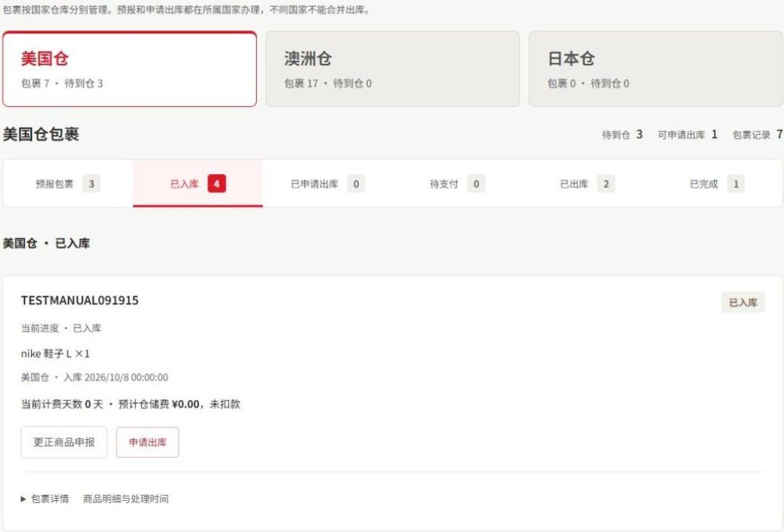Click the 当前计费天数 0 天 storage fee line
Screen dimensions: 784x532
click(131, 404)
